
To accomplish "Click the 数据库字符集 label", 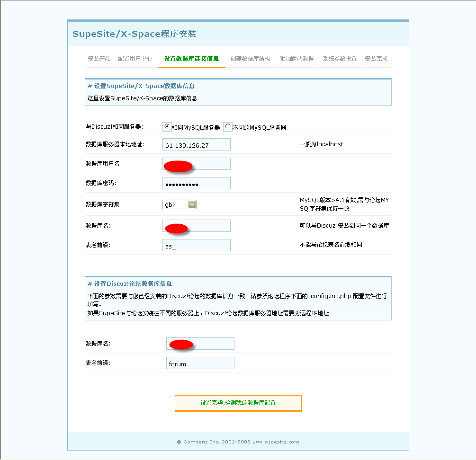I will pos(104,204).
